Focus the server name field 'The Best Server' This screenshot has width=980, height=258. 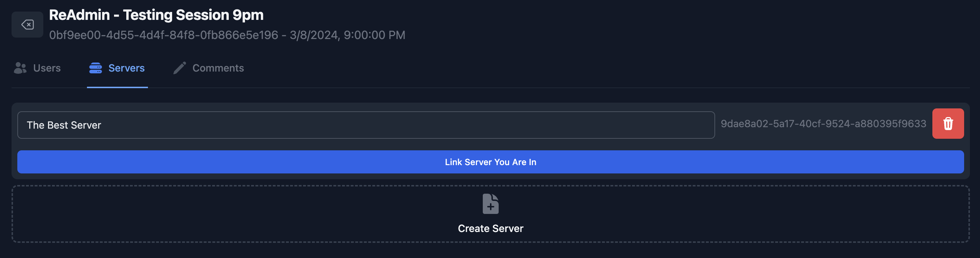[366, 125]
